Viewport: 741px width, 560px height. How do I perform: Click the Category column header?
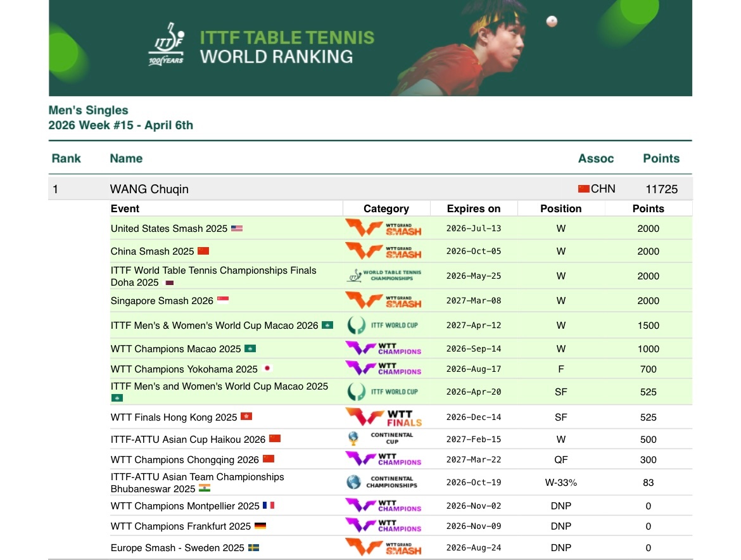point(386,208)
